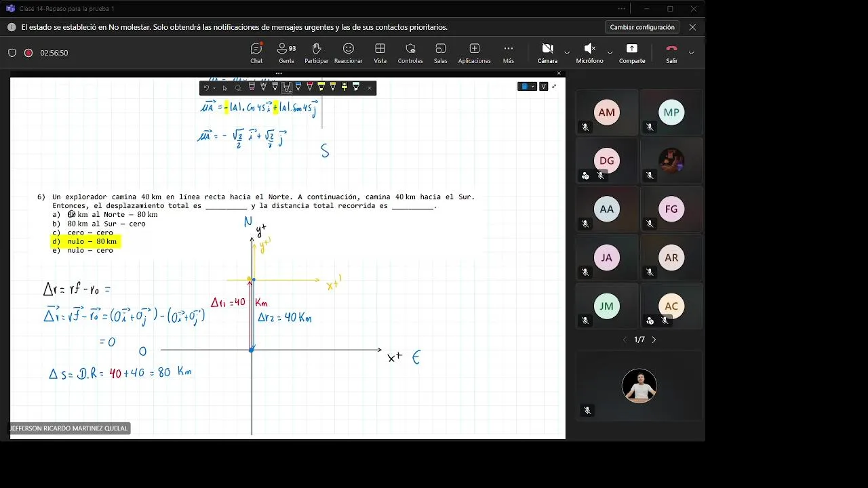Pick the light-blue highlighter

click(356, 87)
